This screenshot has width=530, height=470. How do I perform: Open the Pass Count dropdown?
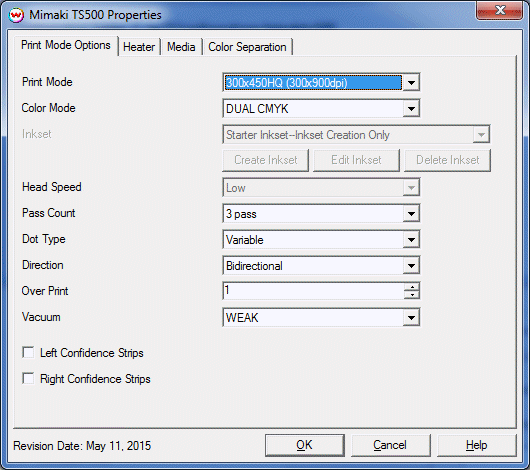pos(411,213)
